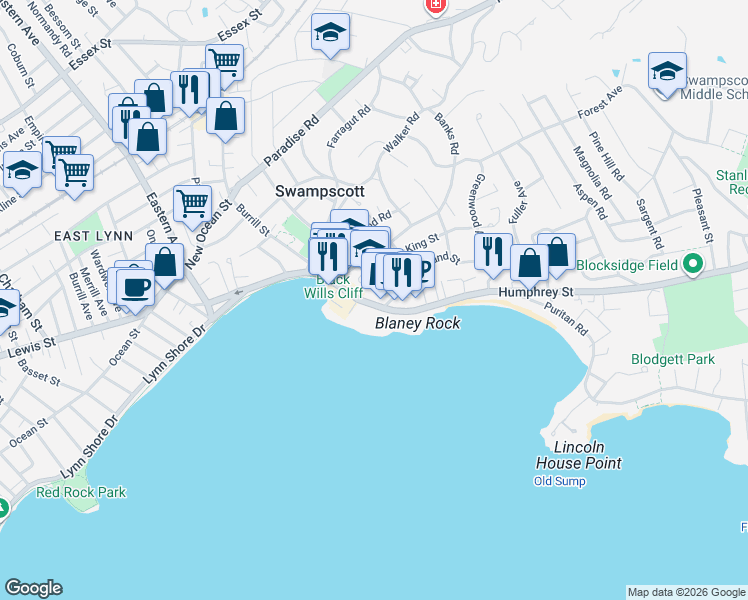The height and width of the screenshot is (600, 748).
Task: Click the Basset St label
Action: pyautogui.click(x=39, y=372)
